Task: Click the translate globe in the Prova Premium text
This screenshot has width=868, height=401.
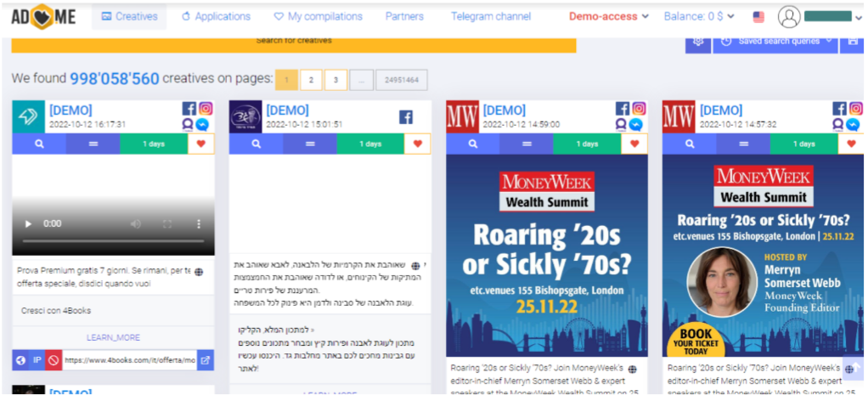Action: pyautogui.click(x=199, y=272)
